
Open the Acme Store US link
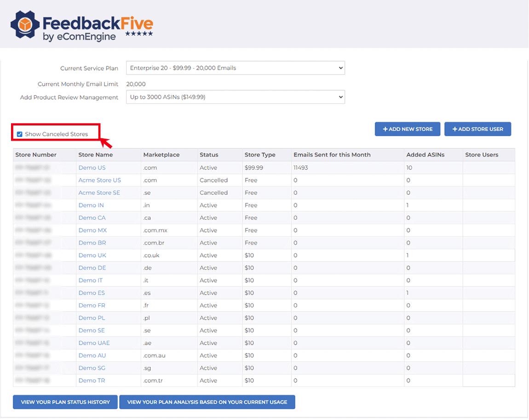coord(100,180)
